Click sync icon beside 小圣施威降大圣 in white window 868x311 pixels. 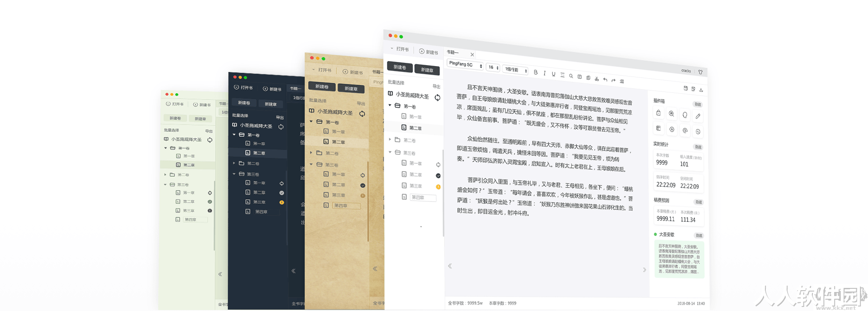438,98
